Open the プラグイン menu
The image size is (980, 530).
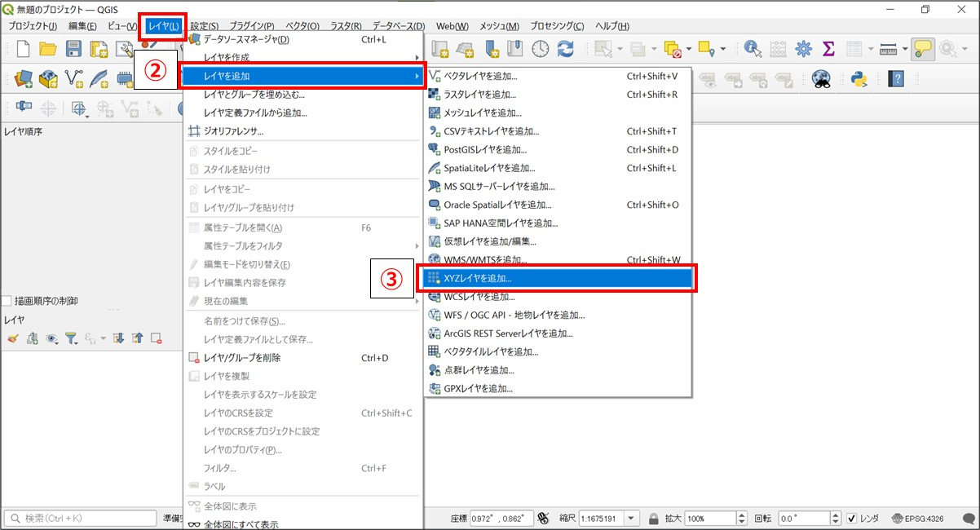tap(251, 26)
